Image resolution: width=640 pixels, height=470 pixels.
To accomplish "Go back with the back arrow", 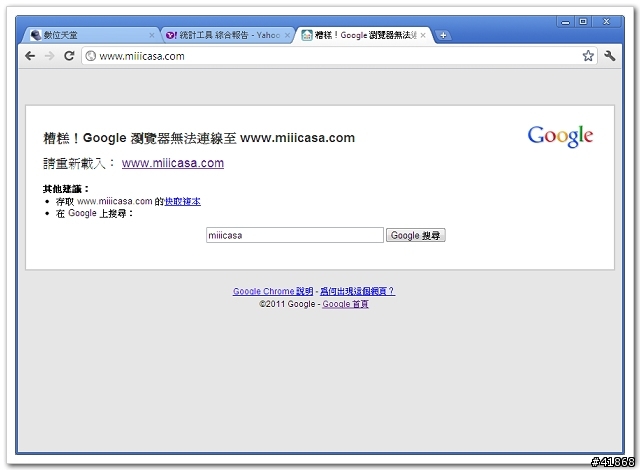I will point(30,56).
